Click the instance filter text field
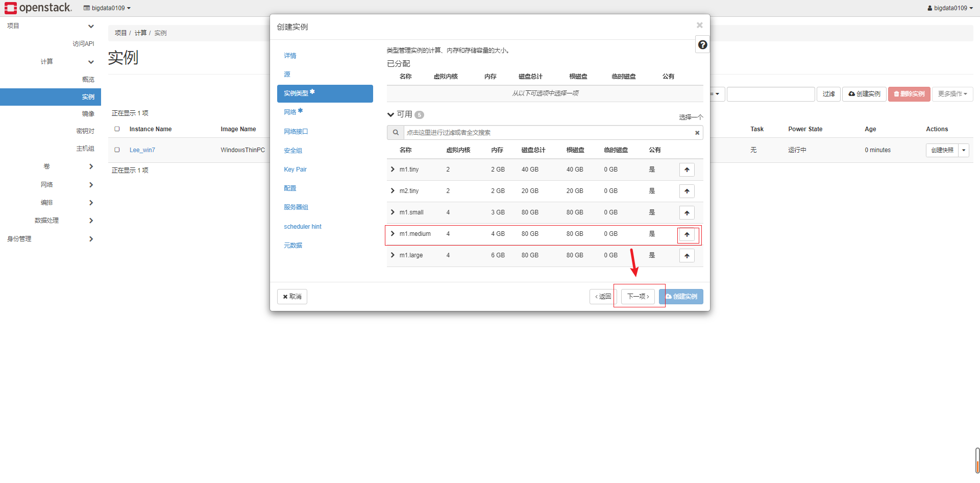This screenshot has width=980, height=483. click(771, 94)
